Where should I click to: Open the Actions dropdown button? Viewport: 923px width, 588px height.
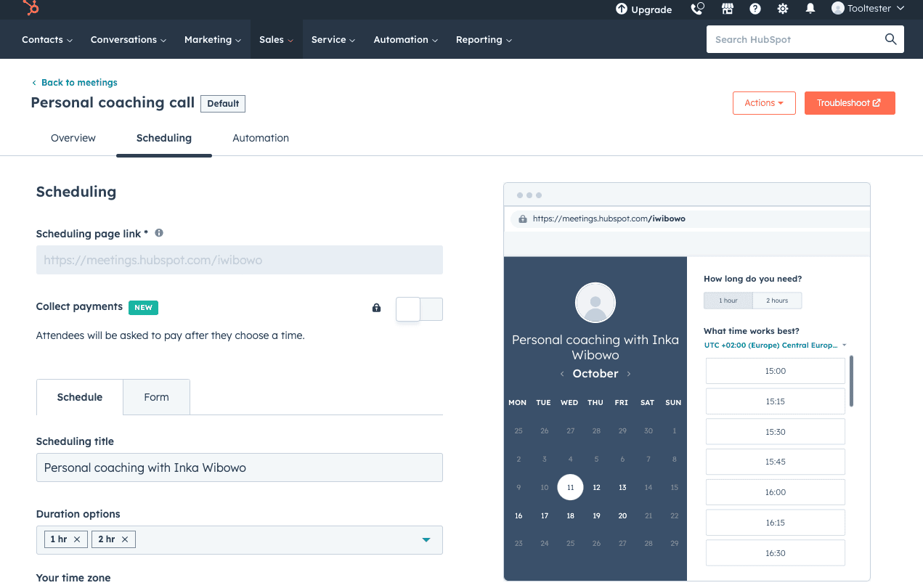click(x=764, y=103)
